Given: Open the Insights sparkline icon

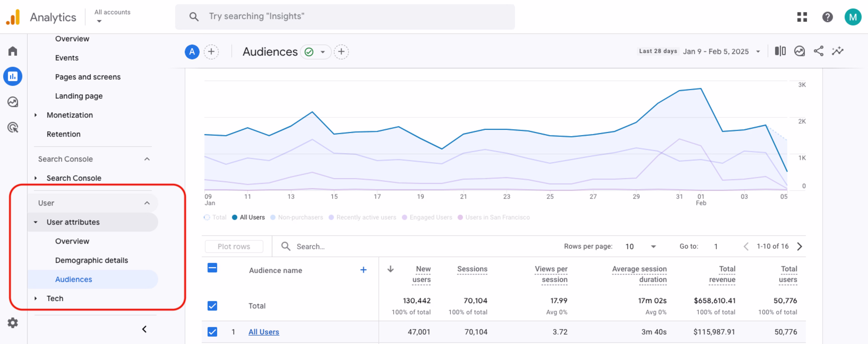Looking at the screenshot, I should click(837, 51).
